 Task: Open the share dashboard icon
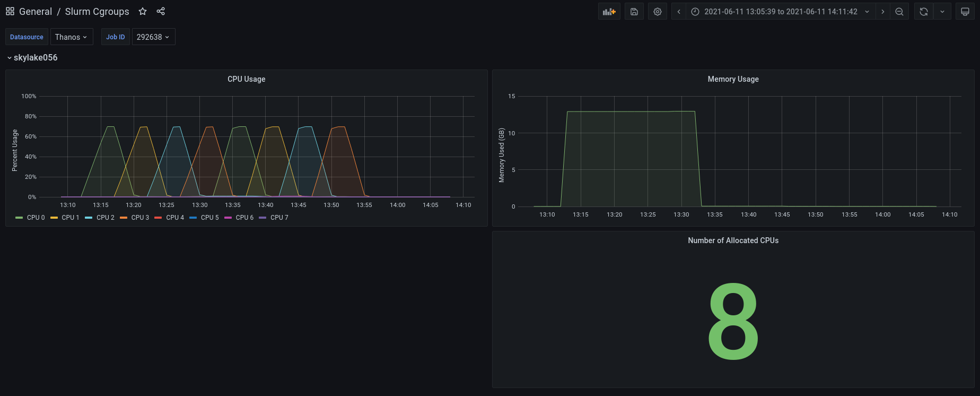click(161, 11)
